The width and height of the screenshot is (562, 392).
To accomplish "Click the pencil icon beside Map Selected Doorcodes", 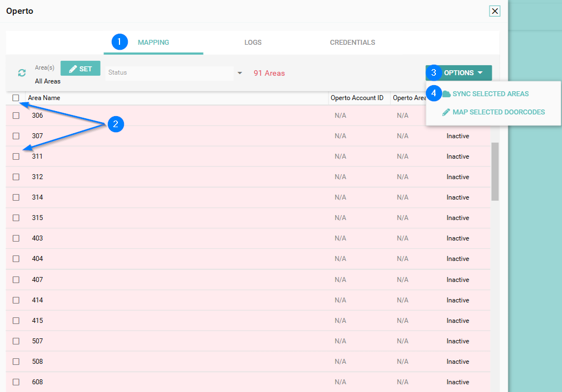I will [x=446, y=112].
